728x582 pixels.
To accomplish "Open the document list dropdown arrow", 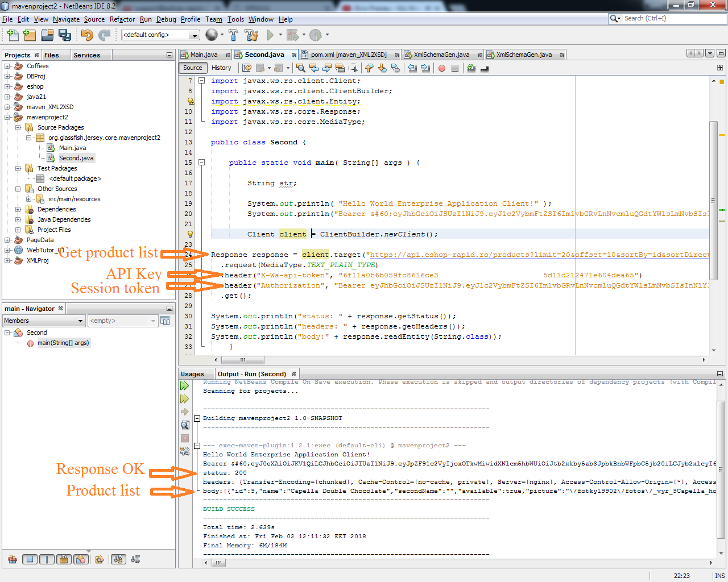I will [710, 53].
